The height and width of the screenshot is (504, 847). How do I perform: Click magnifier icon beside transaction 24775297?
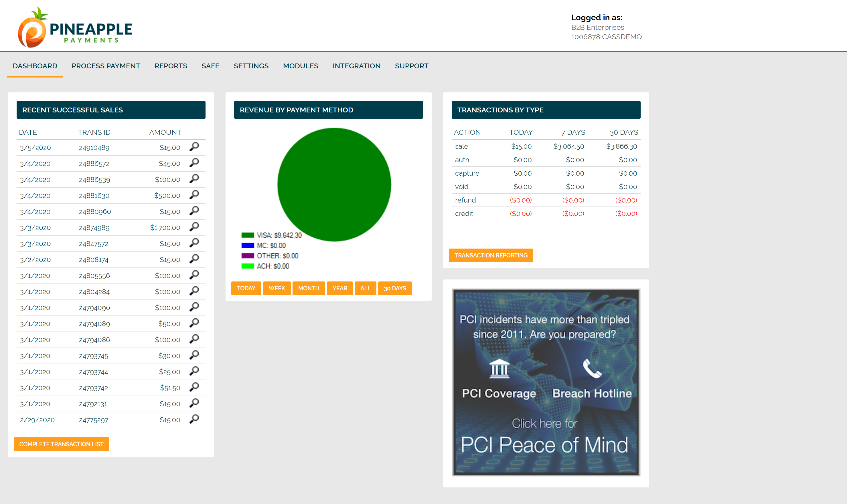point(194,419)
